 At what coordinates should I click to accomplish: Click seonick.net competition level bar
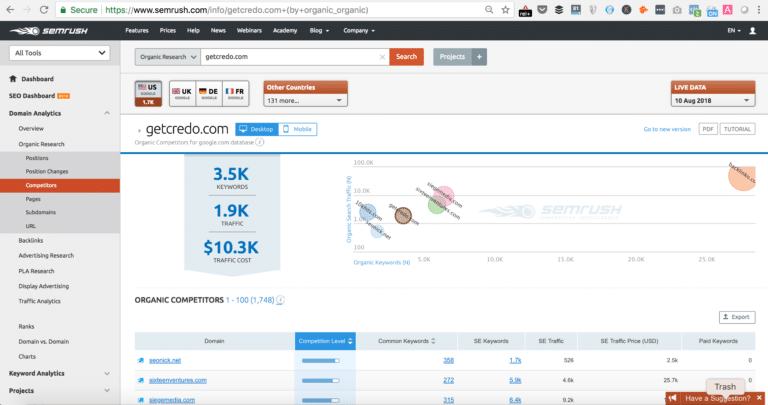click(321, 361)
